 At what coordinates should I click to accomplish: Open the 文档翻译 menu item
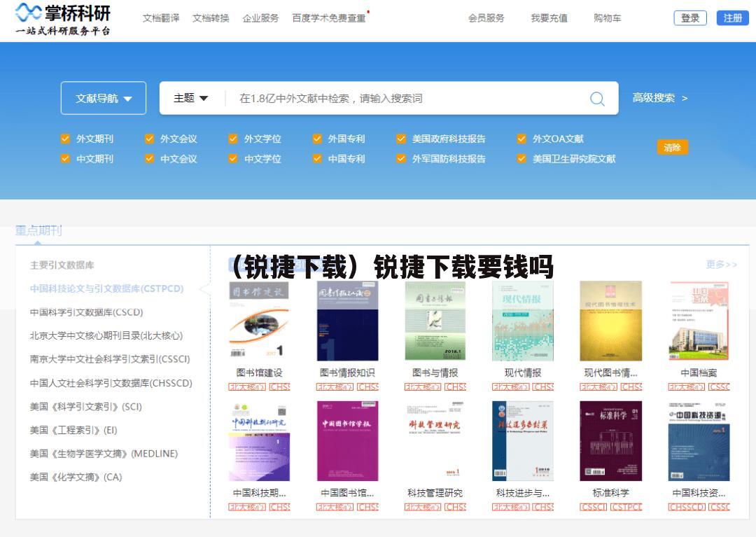[161, 18]
